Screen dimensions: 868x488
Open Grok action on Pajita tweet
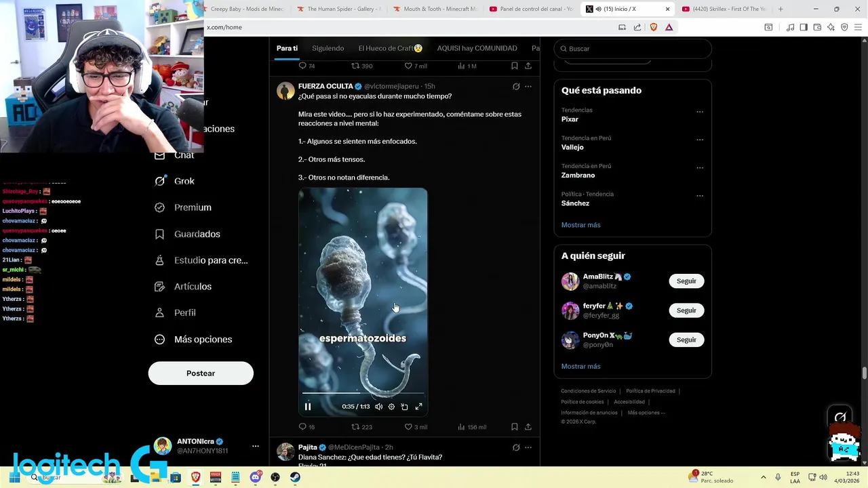(x=516, y=447)
